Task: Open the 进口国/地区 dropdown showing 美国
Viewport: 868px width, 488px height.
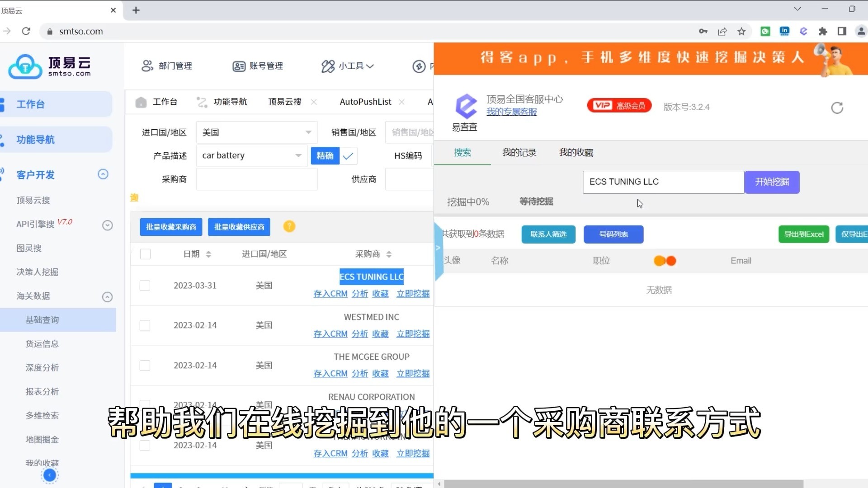Action: (256, 132)
